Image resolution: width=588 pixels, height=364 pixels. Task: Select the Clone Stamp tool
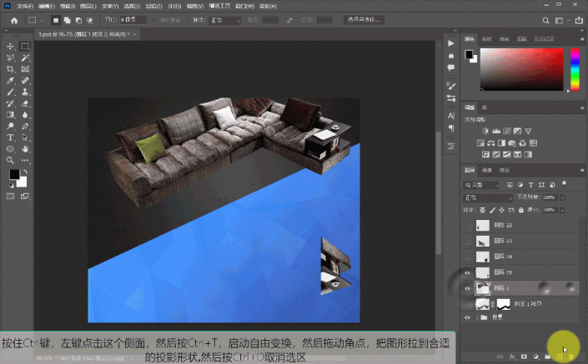tap(25, 92)
